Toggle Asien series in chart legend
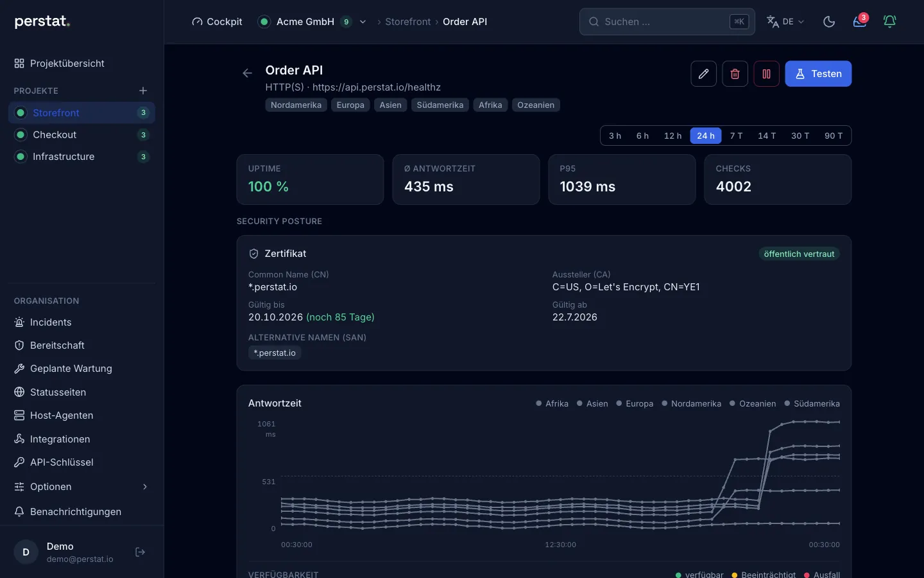 (x=592, y=404)
